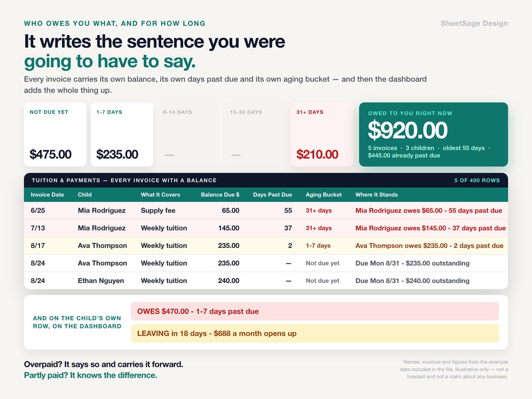Click the OWED TO YOU RIGHT NOW panel
532x399 pixels.
(433, 134)
